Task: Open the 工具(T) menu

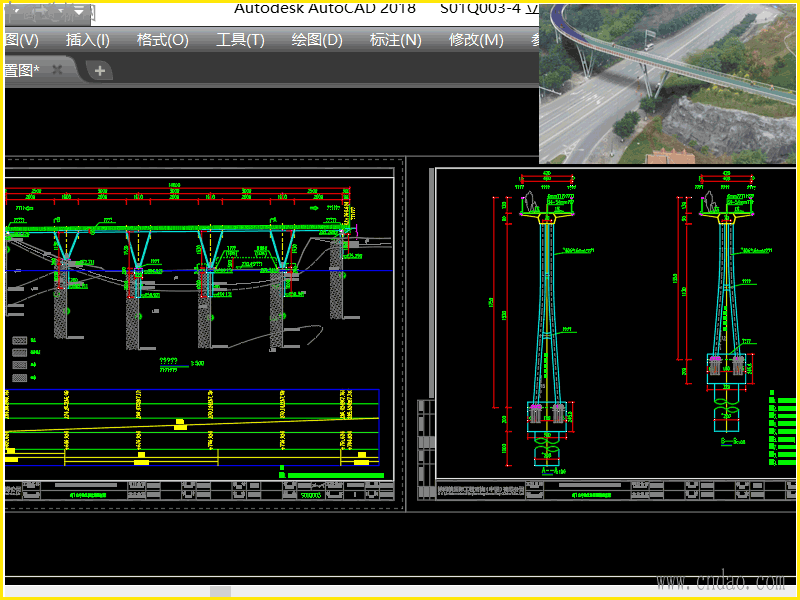Action: (240, 40)
